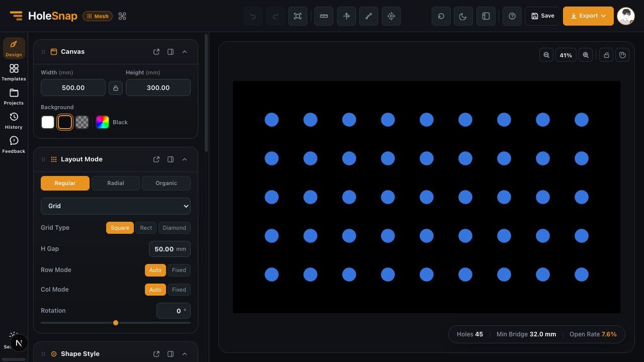Click the canvas Width input field
The width and height of the screenshot is (644, 362).
(73, 87)
